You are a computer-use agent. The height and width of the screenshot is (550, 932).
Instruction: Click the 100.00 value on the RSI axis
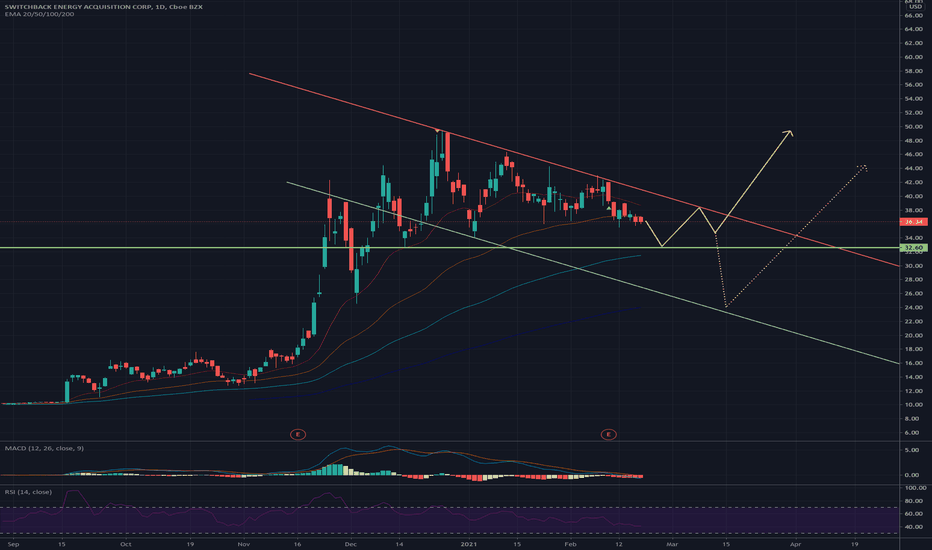916,488
